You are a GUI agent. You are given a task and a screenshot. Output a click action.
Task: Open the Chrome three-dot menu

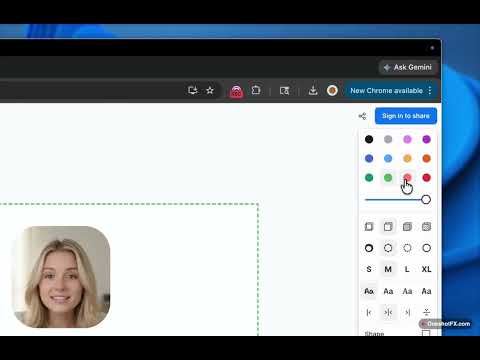point(430,90)
